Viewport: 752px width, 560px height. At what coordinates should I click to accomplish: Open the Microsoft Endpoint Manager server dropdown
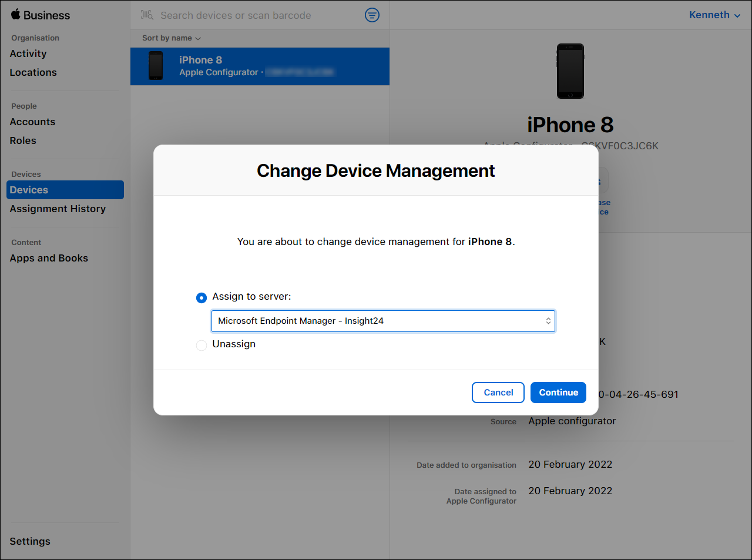coord(383,321)
